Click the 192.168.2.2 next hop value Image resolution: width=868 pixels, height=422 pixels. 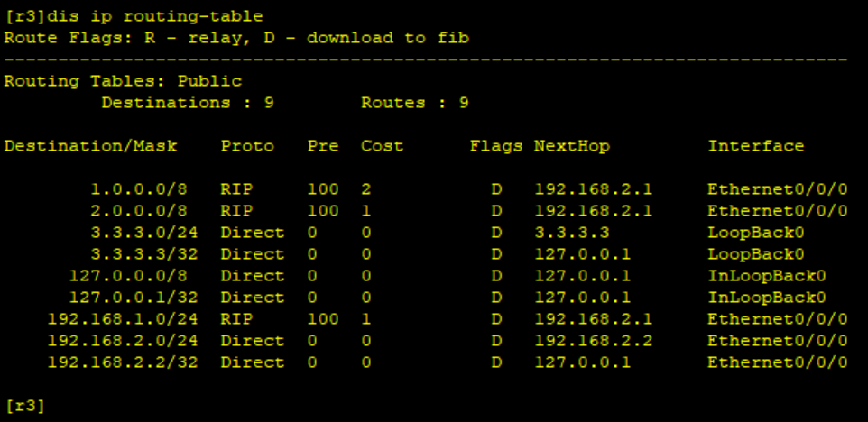coord(594,341)
